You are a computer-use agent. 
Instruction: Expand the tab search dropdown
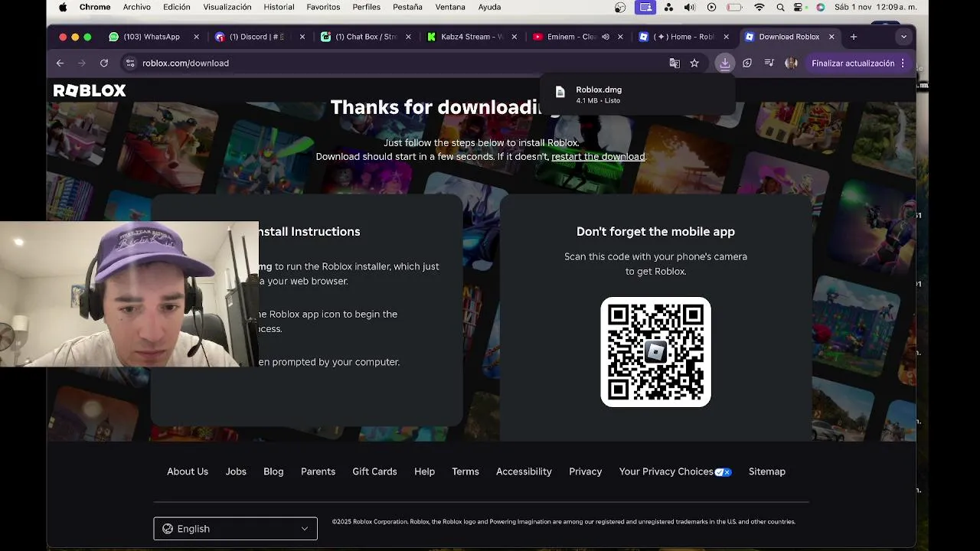click(x=903, y=37)
